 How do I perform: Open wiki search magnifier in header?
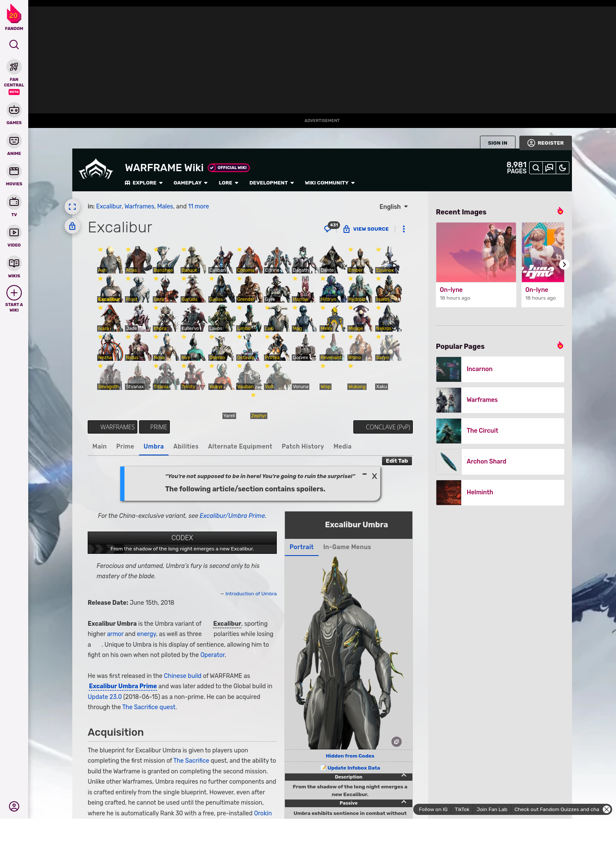(536, 168)
